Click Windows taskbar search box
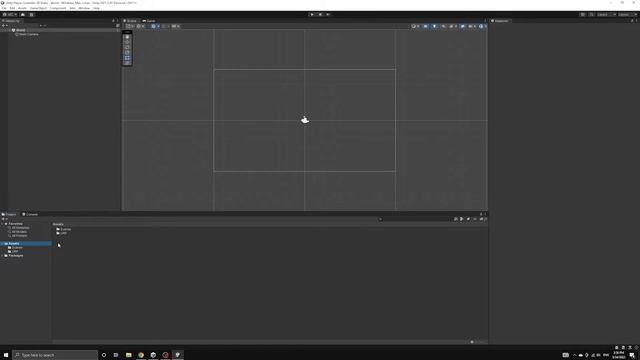 coord(55,355)
